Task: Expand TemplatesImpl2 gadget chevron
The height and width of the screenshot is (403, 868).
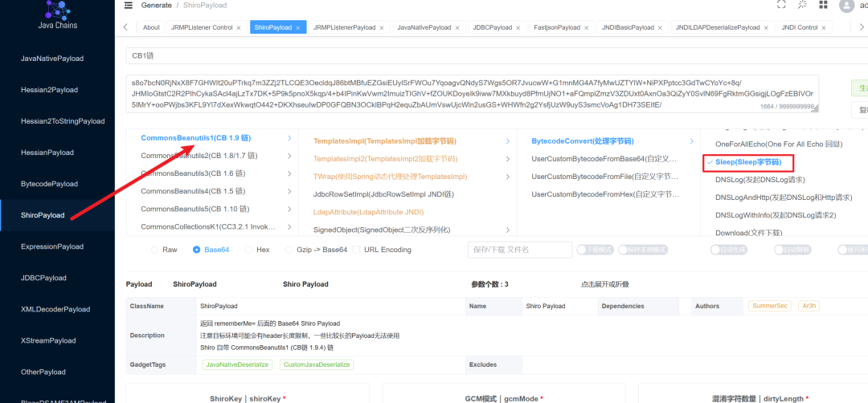Action: [x=508, y=159]
